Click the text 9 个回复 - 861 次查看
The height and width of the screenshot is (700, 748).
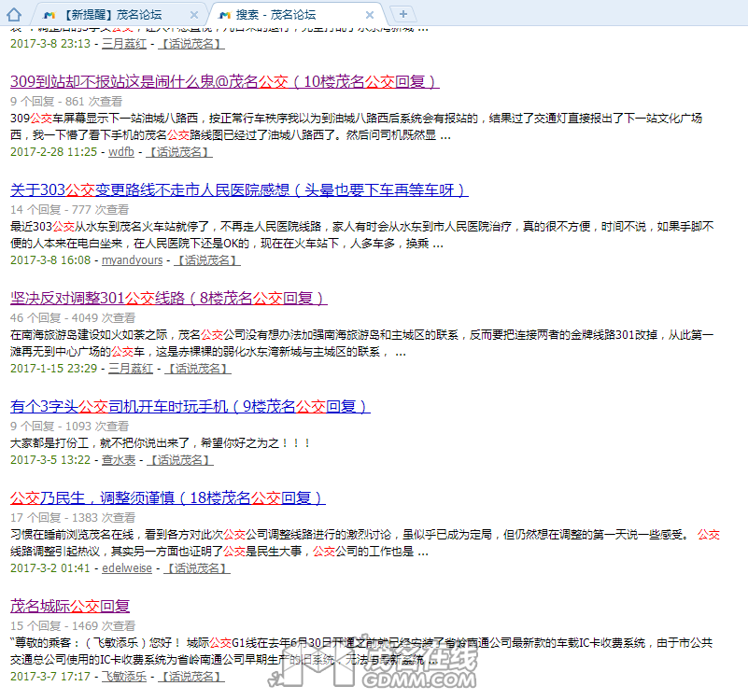coord(66,101)
